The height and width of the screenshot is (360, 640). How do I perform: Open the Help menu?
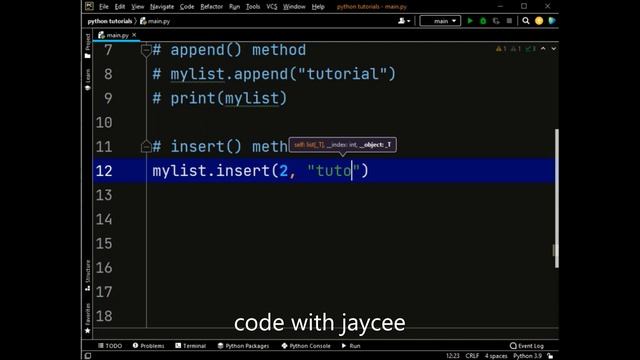coord(318,7)
